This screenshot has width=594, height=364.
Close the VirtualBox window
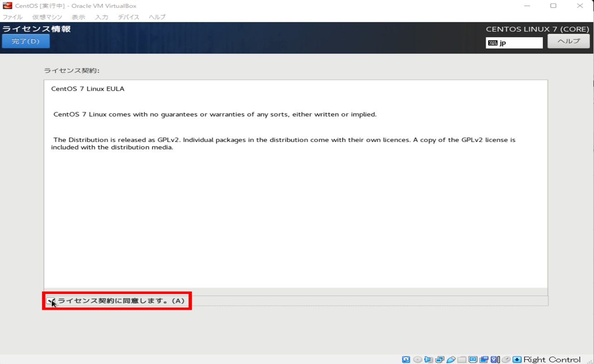580,6
